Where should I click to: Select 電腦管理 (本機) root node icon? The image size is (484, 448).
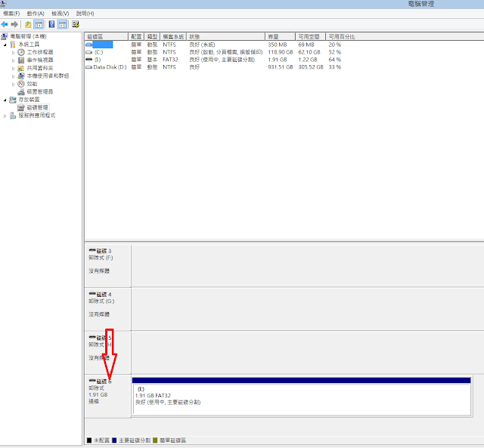(5, 37)
